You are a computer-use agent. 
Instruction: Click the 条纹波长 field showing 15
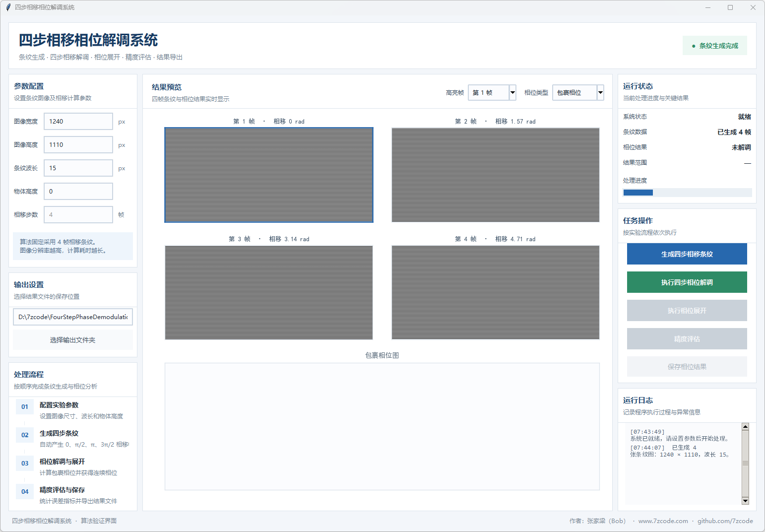coord(78,168)
